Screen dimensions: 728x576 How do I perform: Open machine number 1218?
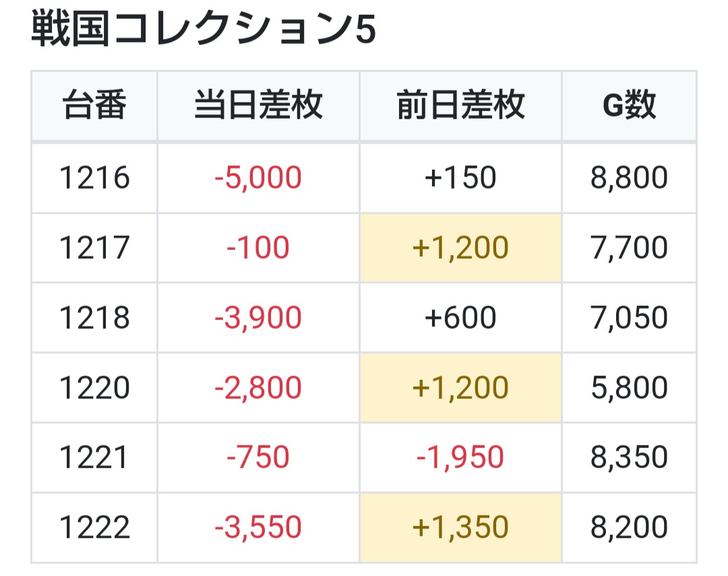coord(94,317)
